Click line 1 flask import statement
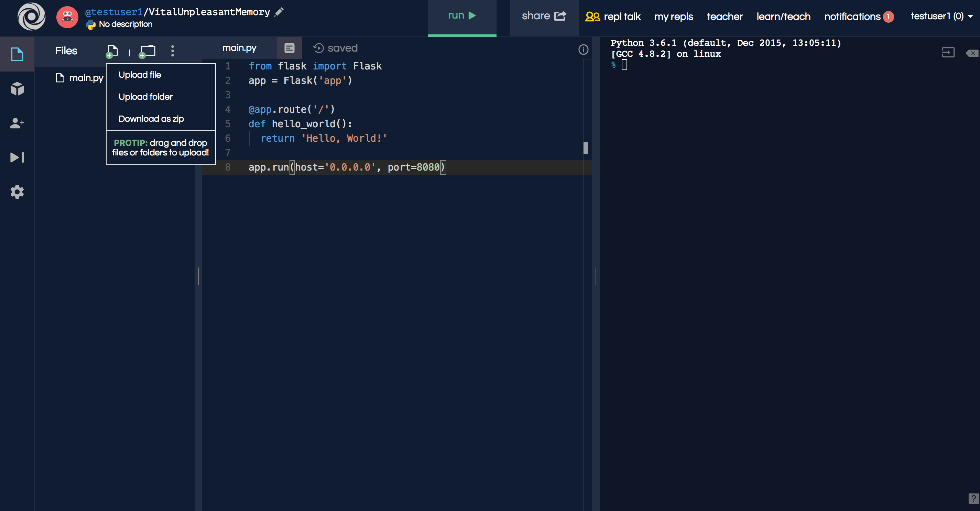 coord(315,66)
